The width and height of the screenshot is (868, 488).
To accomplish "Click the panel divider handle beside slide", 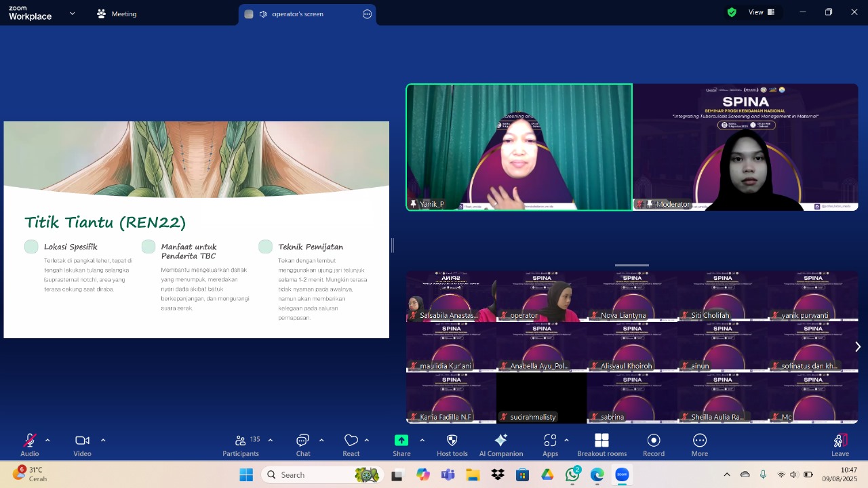I will tap(393, 245).
